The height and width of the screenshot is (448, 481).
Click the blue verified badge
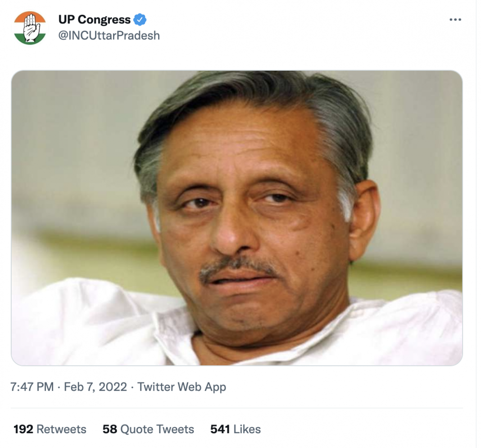pos(140,20)
